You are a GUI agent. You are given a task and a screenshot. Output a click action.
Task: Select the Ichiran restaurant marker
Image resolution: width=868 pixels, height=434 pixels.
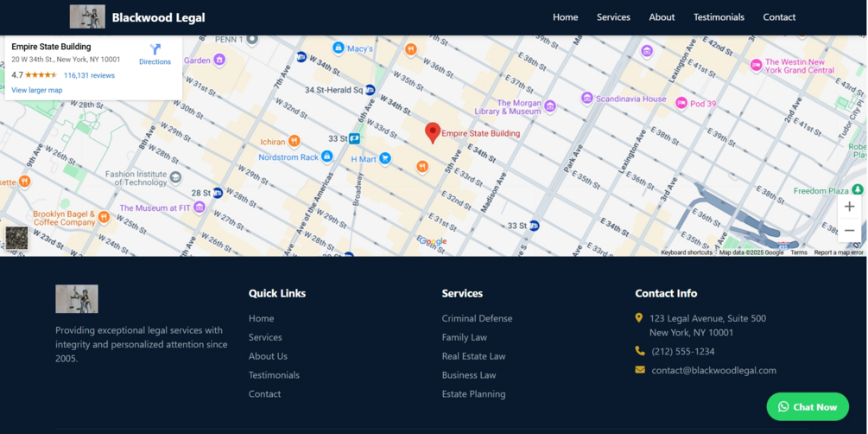pyautogui.click(x=295, y=141)
